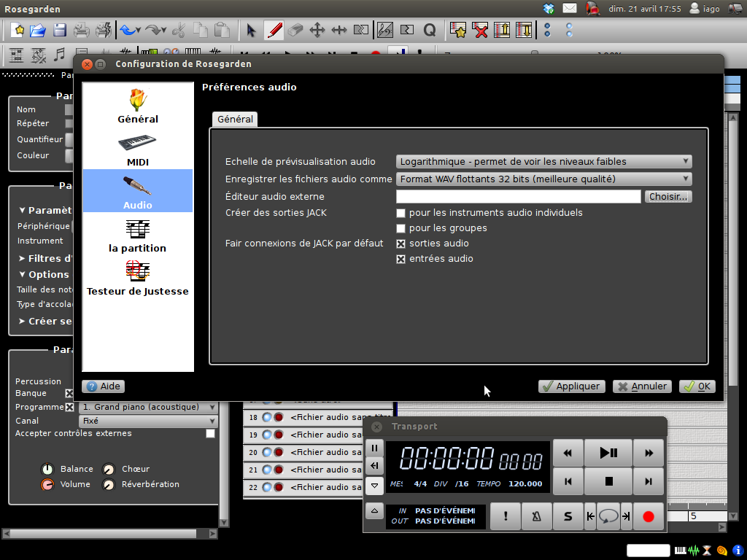Enable JACK outputs 'pour les groupes'
747x560 pixels.
(x=400, y=228)
